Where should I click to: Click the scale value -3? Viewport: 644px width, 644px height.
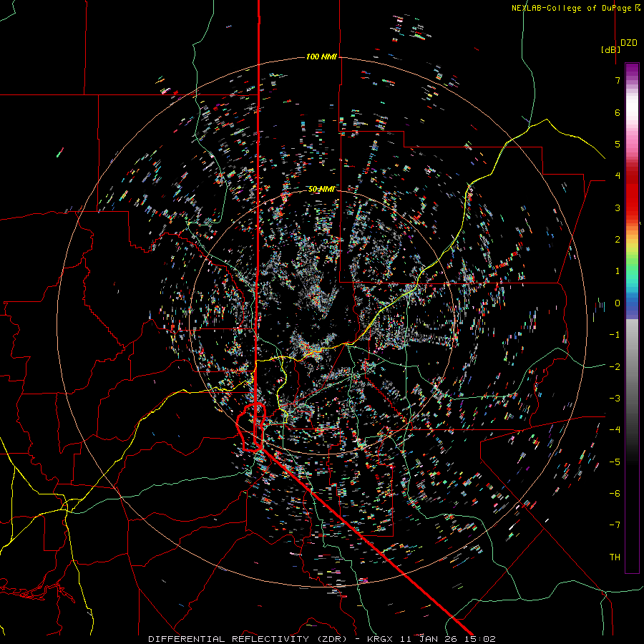click(615, 399)
